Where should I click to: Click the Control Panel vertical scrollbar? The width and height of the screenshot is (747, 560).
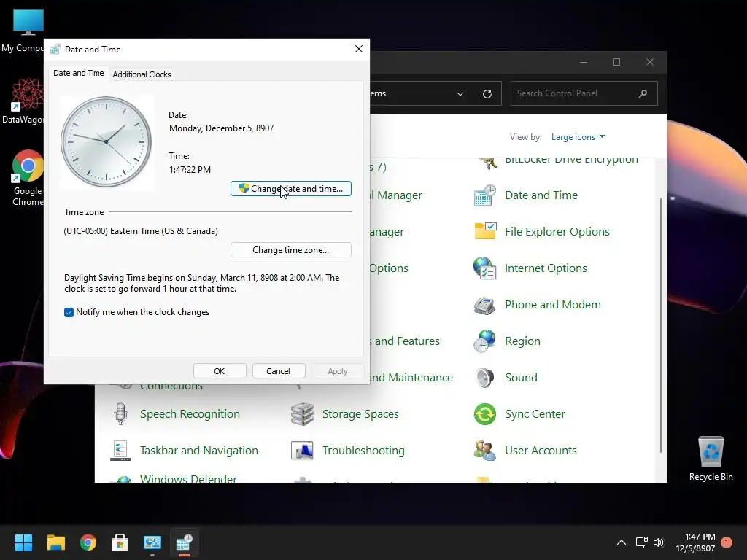pos(661,326)
